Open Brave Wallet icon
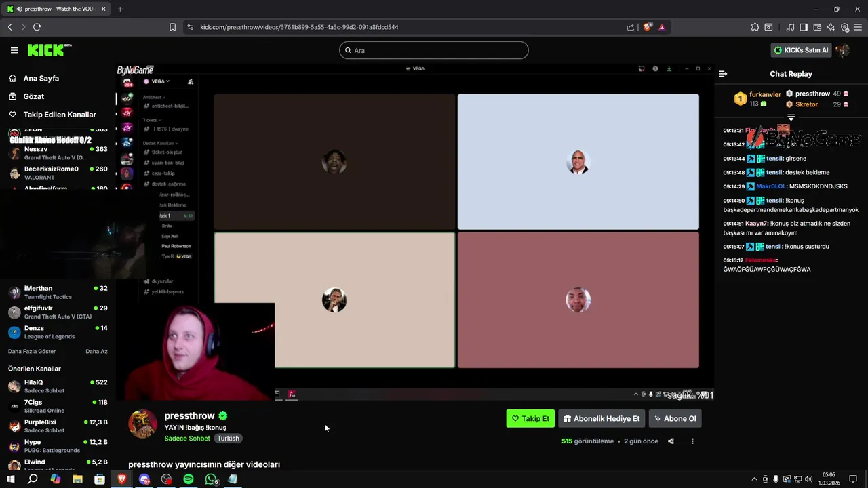The width and height of the screenshot is (868, 488). pyautogui.click(x=817, y=27)
